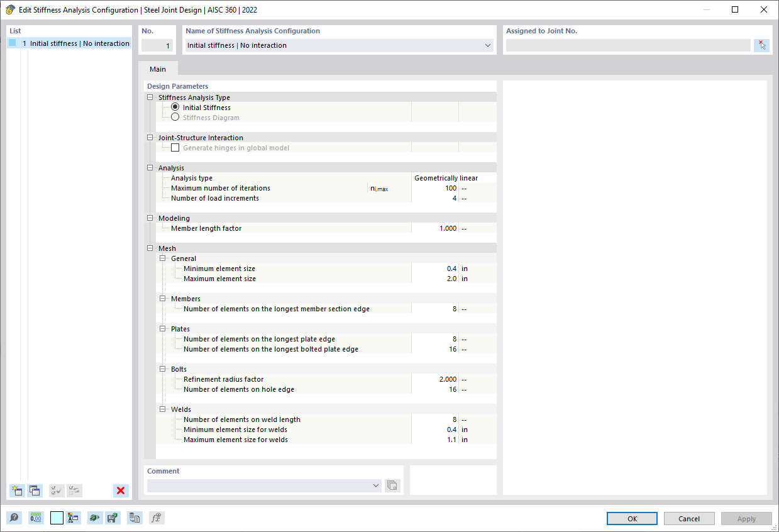Delete the selected configuration with the red X
Screen dimensions: 779x532
point(121,490)
